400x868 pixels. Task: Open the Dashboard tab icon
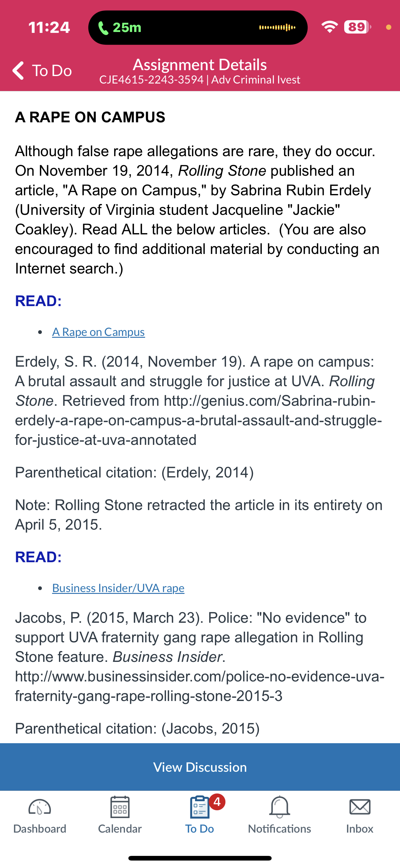coord(40,807)
